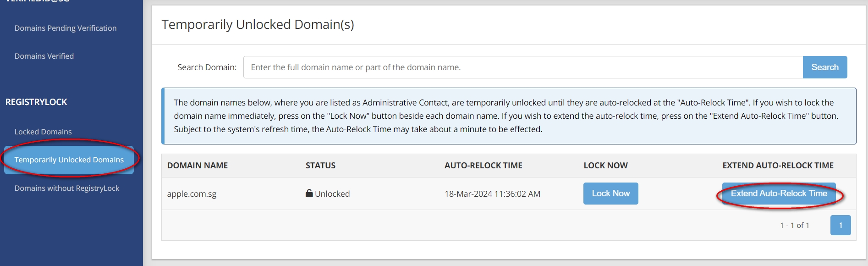Click the DOMAIN NAME column header

pyautogui.click(x=198, y=166)
